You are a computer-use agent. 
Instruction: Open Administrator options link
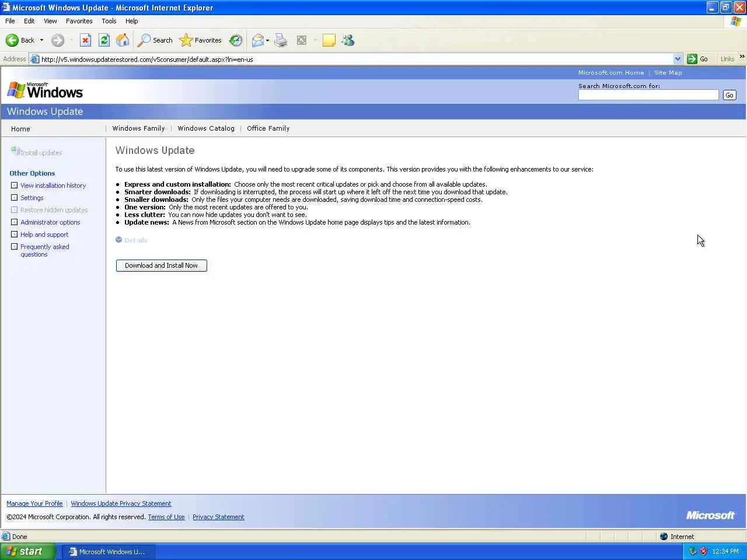pos(50,222)
